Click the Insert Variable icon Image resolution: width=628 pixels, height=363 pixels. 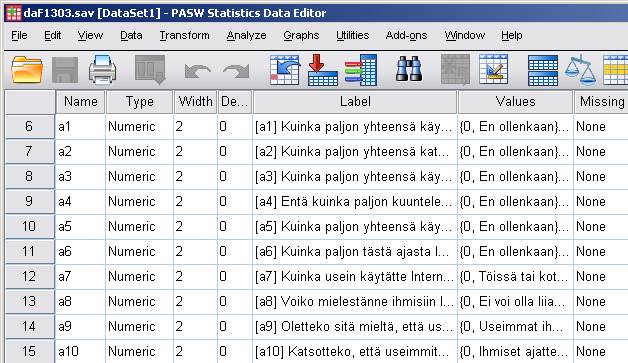[493, 70]
